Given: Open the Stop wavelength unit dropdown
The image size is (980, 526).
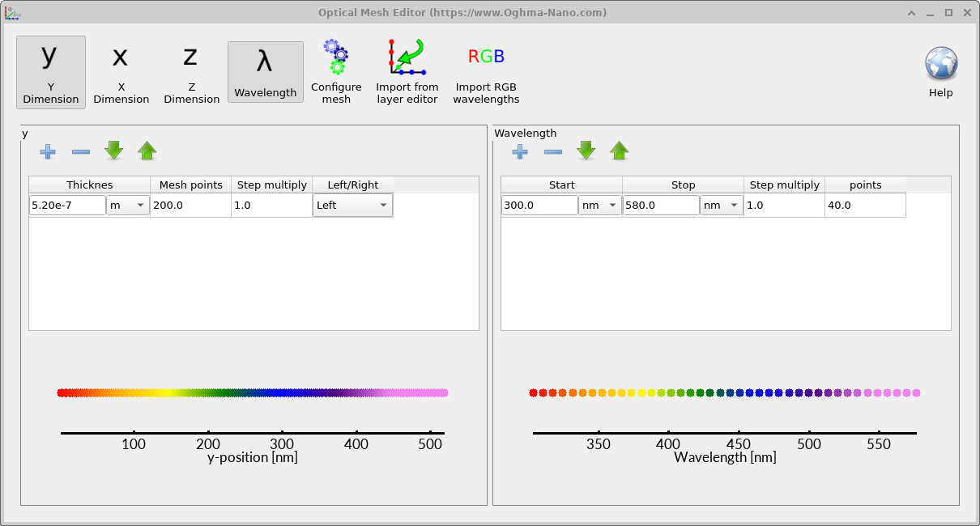Looking at the screenshot, I should tap(722, 206).
